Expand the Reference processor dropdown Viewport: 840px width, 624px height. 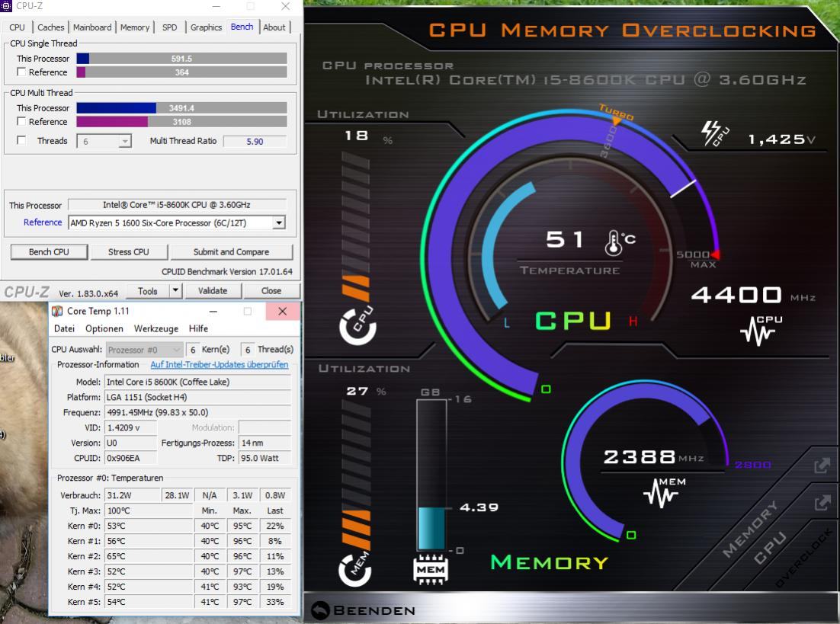[x=278, y=222]
